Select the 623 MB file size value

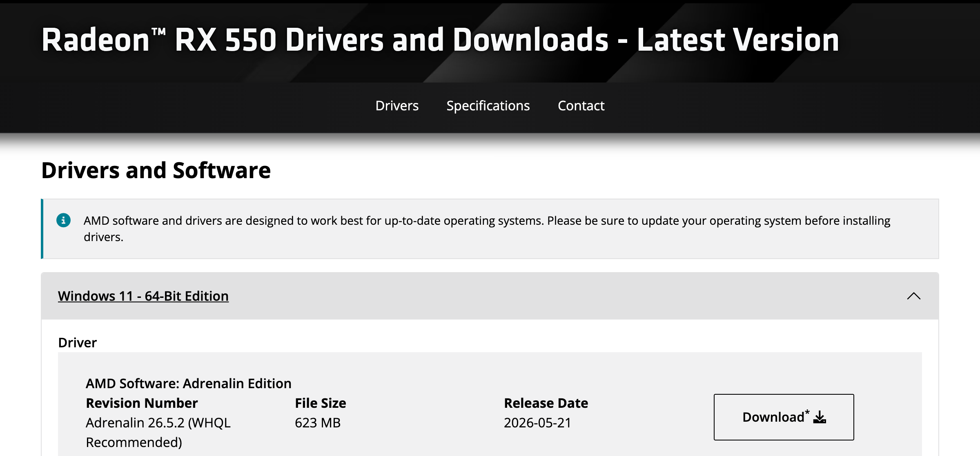318,422
